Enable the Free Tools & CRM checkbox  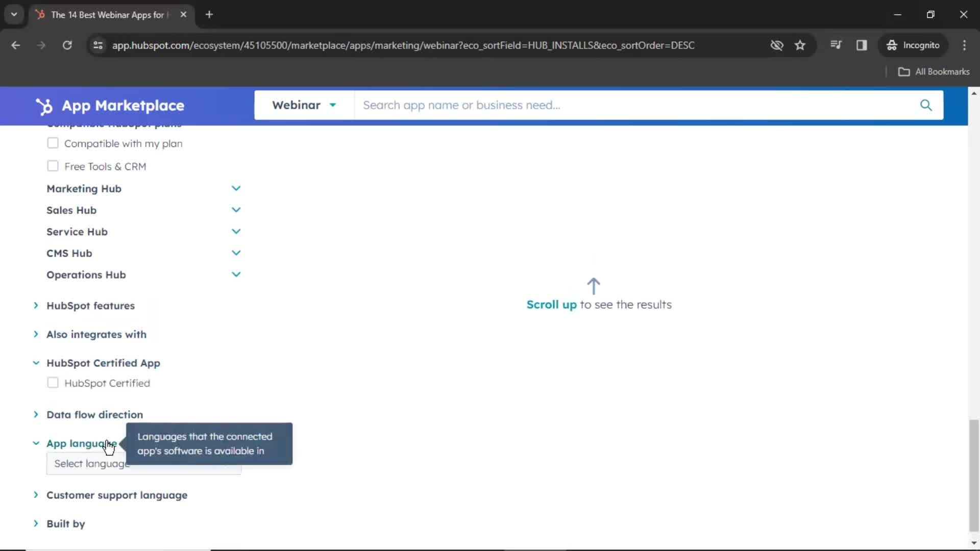(53, 165)
